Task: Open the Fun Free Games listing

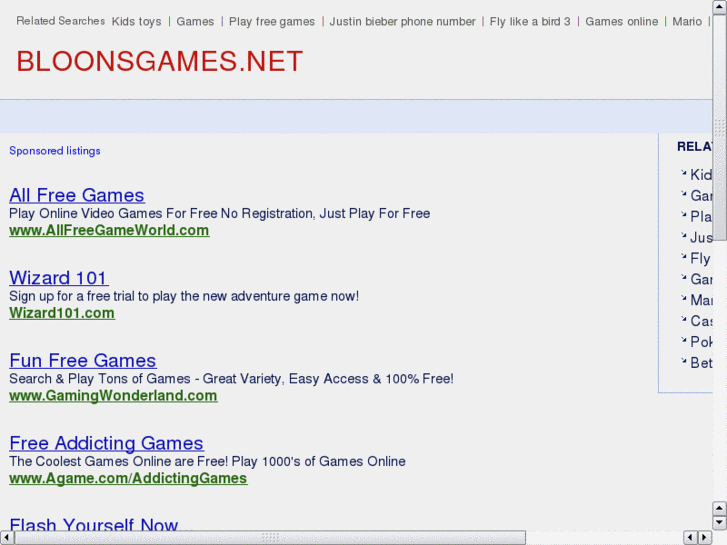Action: point(83,360)
